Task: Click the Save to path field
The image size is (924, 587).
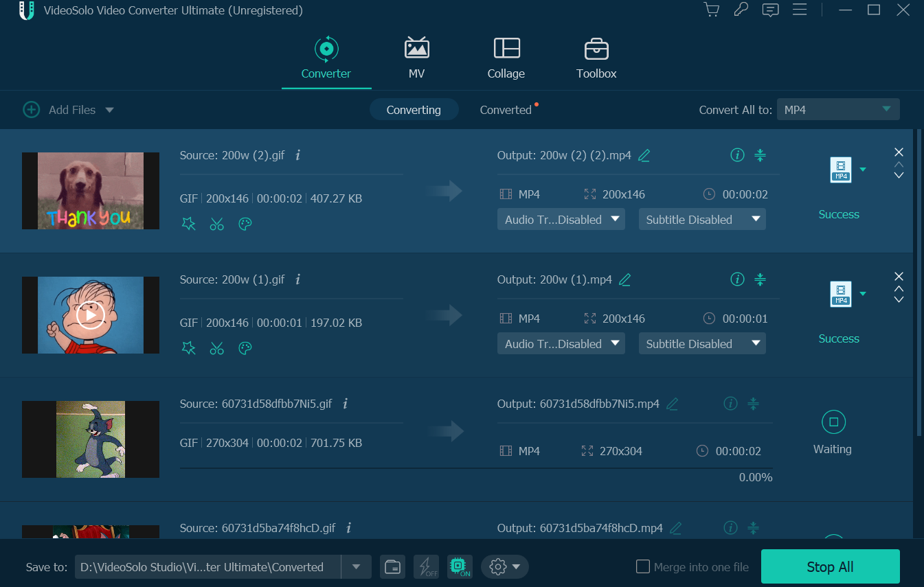Action: (208, 567)
